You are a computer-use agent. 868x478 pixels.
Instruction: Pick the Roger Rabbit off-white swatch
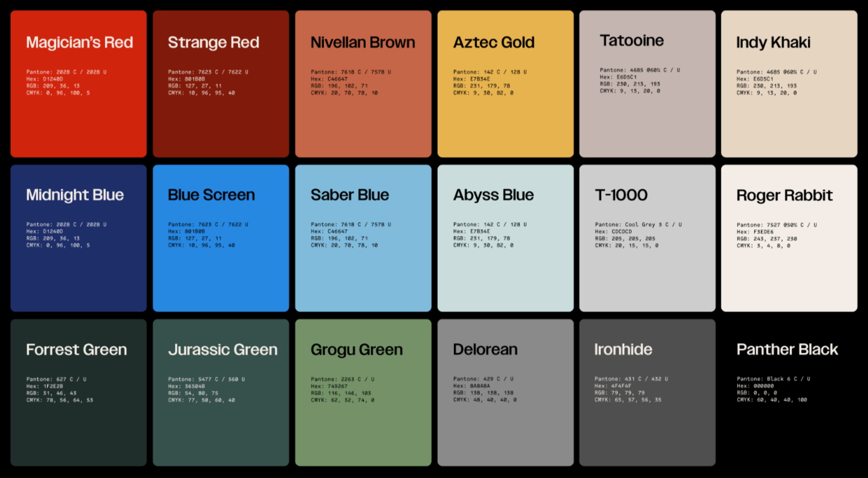click(x=789, y=238)
